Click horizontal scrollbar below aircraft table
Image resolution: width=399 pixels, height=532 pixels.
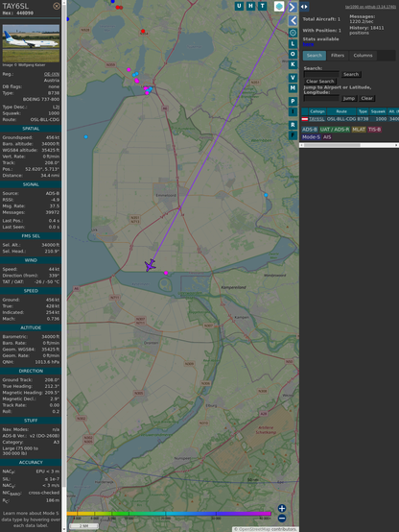pyautogui.click(x=349, y=145)
